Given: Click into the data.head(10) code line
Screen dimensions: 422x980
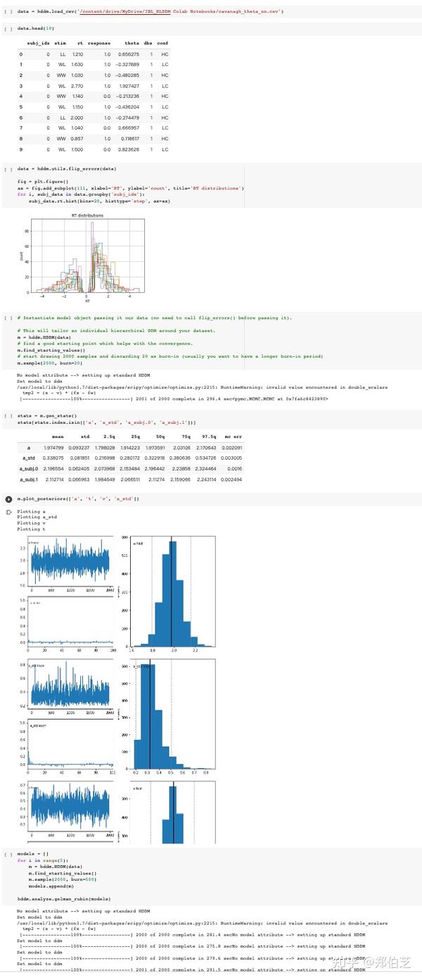Looking at the screenshot, I should (35, 28).
